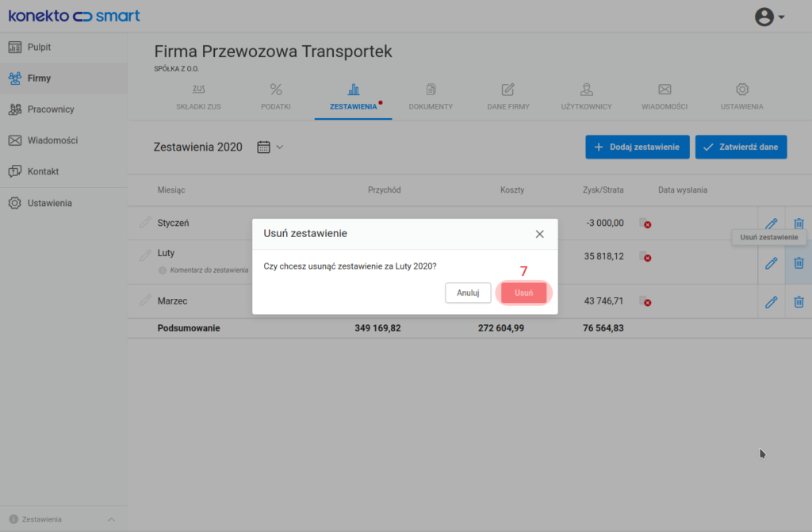Click the Firmy people icon
Image resolution: width=812 pixels, height=532 pixels.
coord(14,78)
